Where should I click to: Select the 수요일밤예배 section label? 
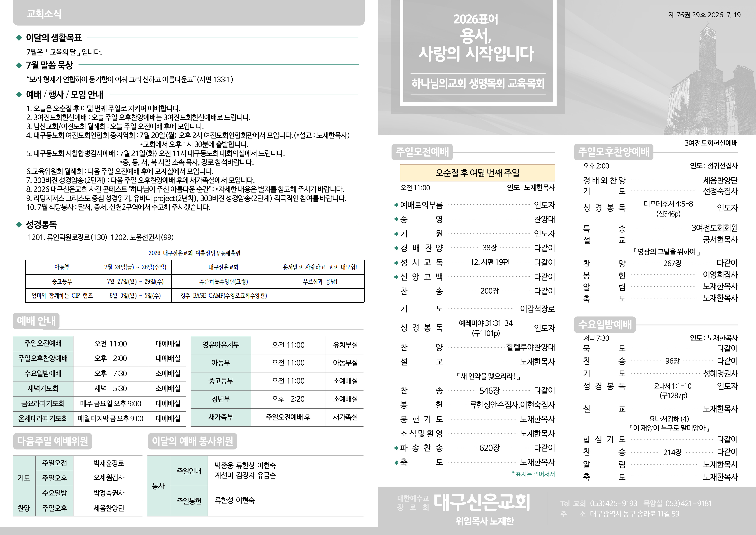pos(605,325)
